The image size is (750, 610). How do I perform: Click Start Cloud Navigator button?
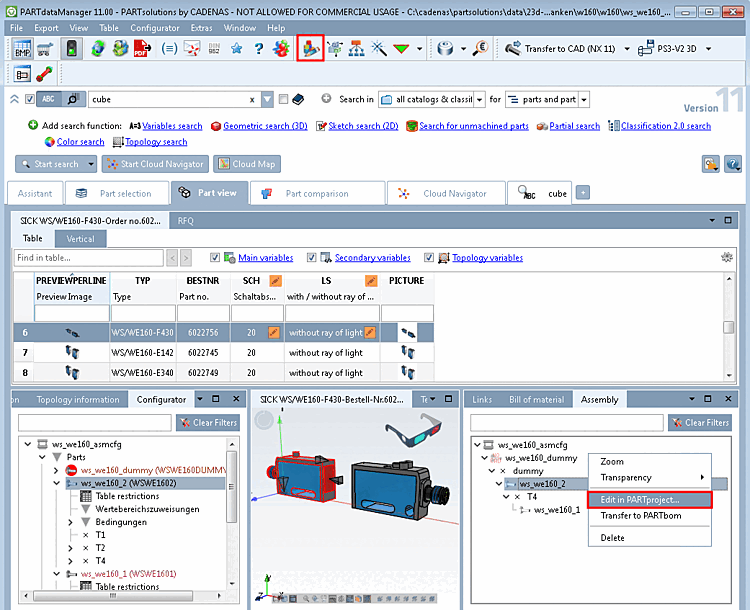point(155,164)
